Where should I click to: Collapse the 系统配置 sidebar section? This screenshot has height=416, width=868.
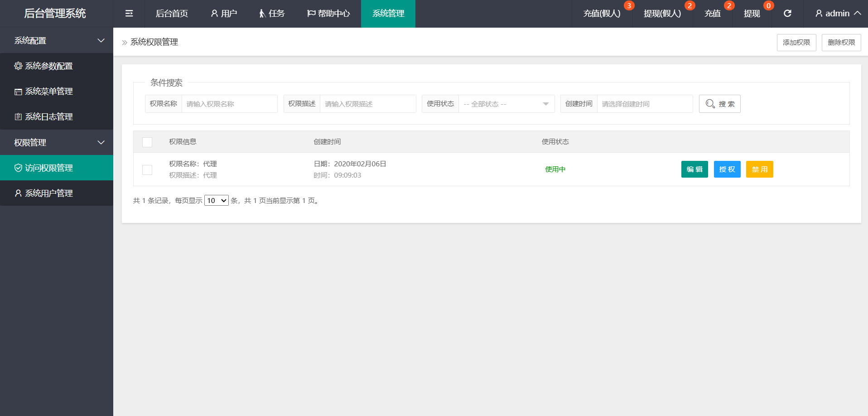[57, 40]
